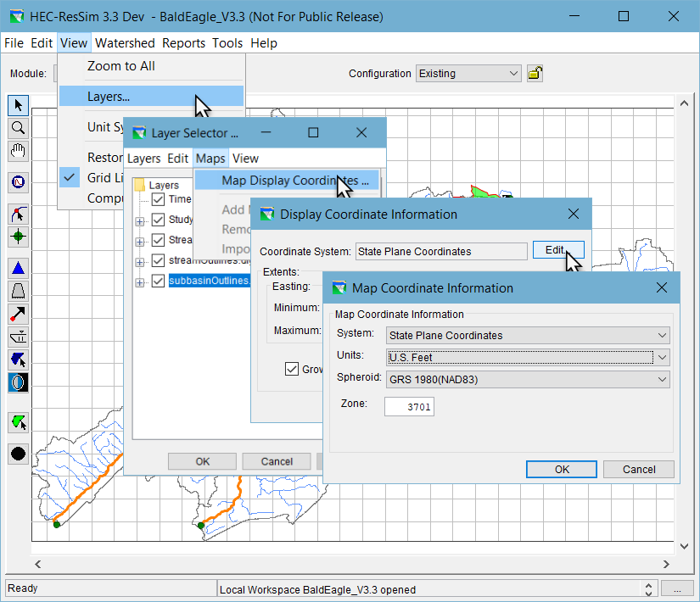This screenshot has height=602, width=700.
Task: Select the gray trapezoid dam tool
Action: click(19, 291)
